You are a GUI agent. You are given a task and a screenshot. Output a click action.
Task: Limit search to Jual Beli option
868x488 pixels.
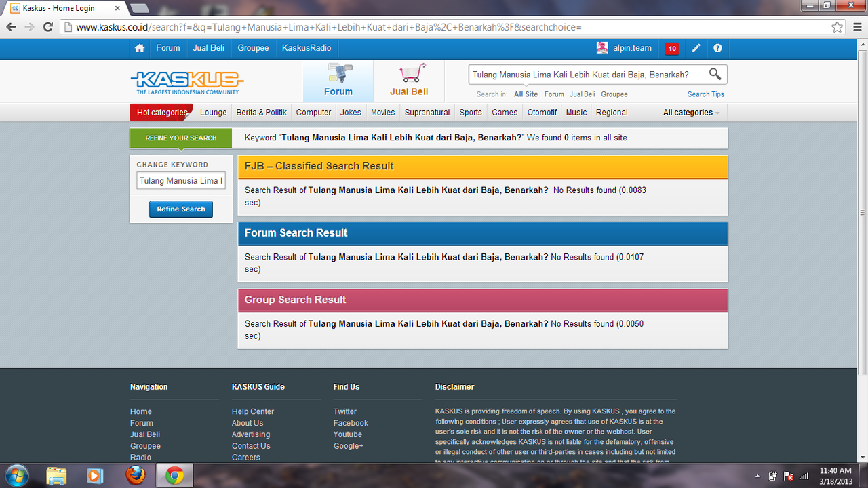(x=583, y=94)
